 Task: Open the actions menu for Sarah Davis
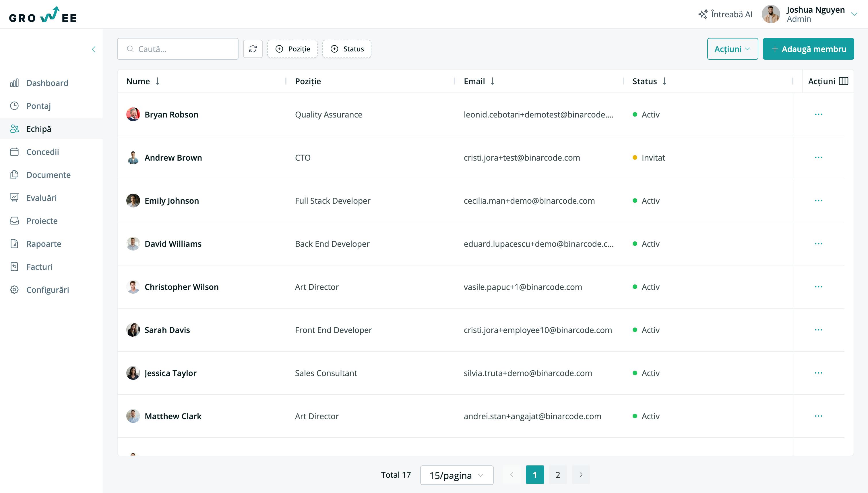818,330
